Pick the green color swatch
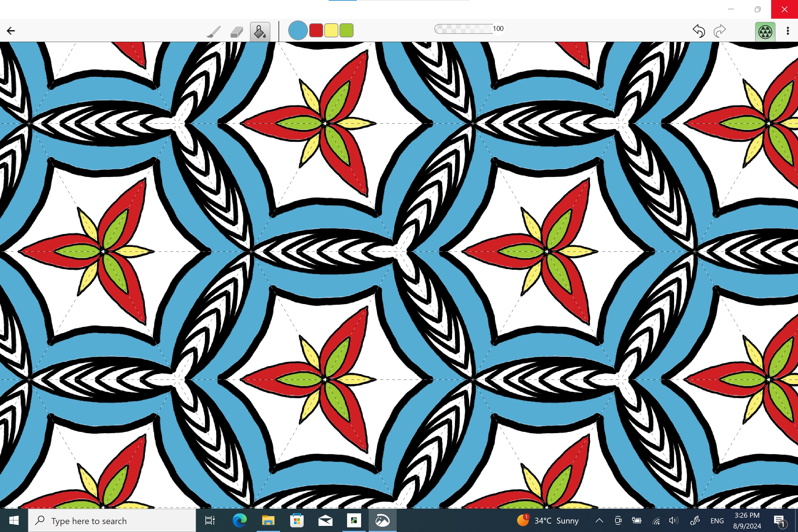Screen dimensions: 798x532 (x=346, y=31)
